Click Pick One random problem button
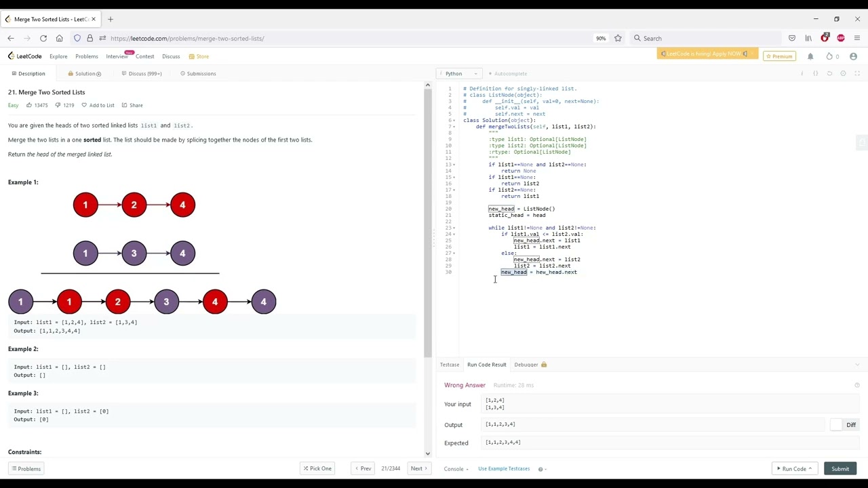 [317, 469]
